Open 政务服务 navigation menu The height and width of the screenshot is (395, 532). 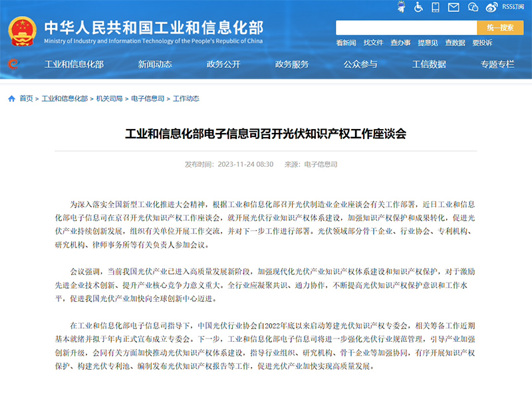click(292, 64)
